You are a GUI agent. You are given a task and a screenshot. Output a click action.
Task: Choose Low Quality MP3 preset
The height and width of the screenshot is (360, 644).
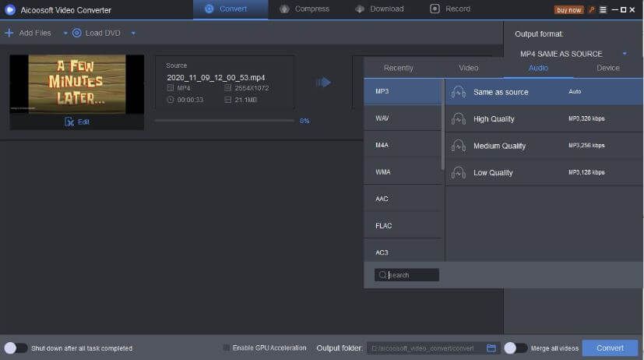point(544,173)
